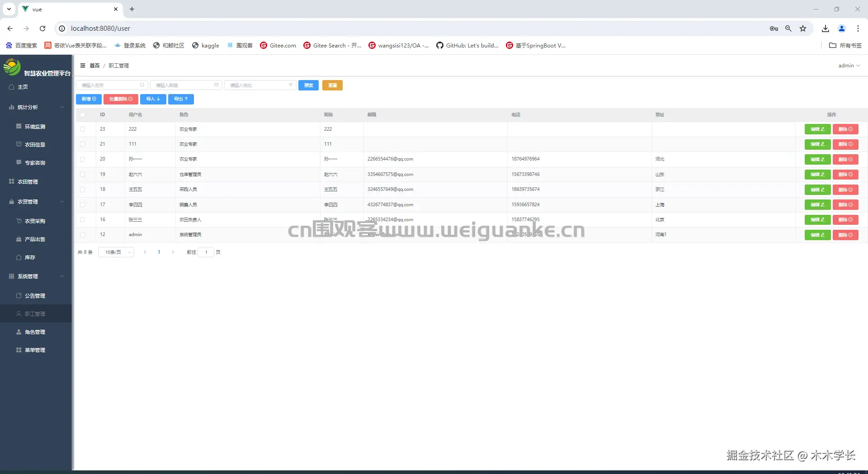Image resolution: width=868 pixels, height=474 pixels.
Task: Click the orange 重置 button
Action: (332, 85)
